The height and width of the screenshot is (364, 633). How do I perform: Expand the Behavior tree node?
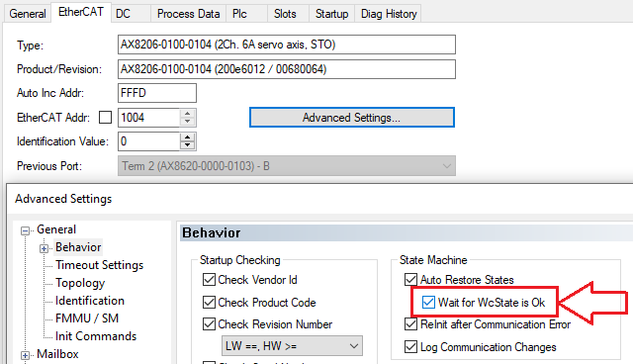pyautogui.click(x=44, y=248)
